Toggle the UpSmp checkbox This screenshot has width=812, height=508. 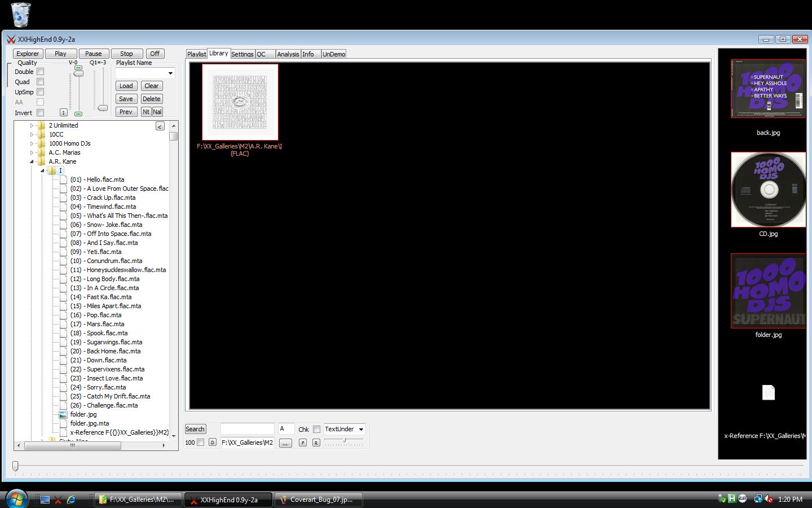click(x=40, y=92)
